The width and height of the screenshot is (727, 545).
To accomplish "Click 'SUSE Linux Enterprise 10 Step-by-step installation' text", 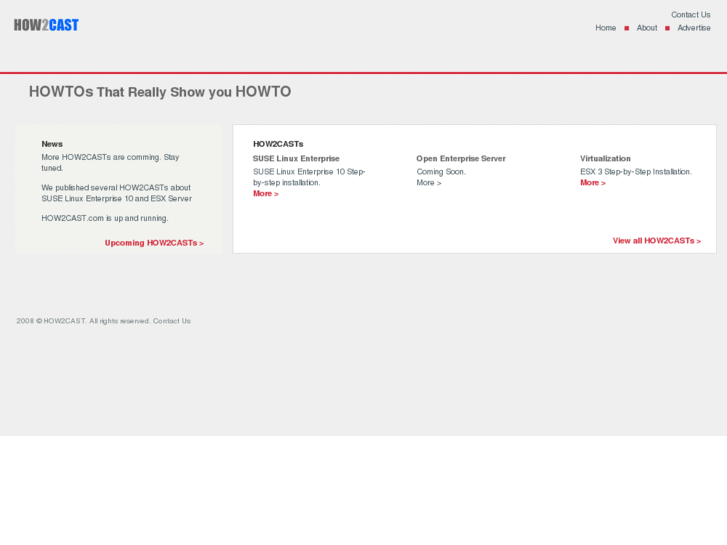I will [x=309, y=177].
